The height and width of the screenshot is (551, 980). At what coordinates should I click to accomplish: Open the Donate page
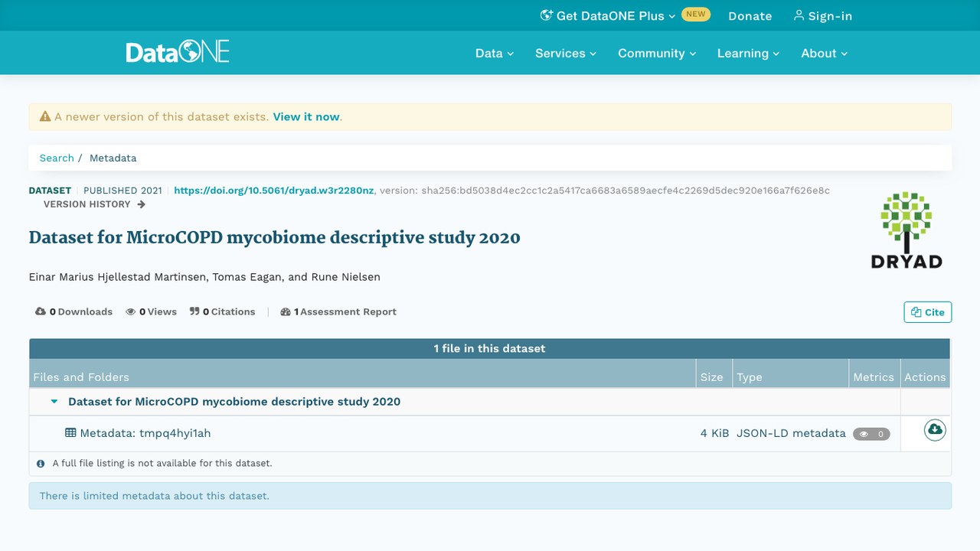(x=750, y=16)
